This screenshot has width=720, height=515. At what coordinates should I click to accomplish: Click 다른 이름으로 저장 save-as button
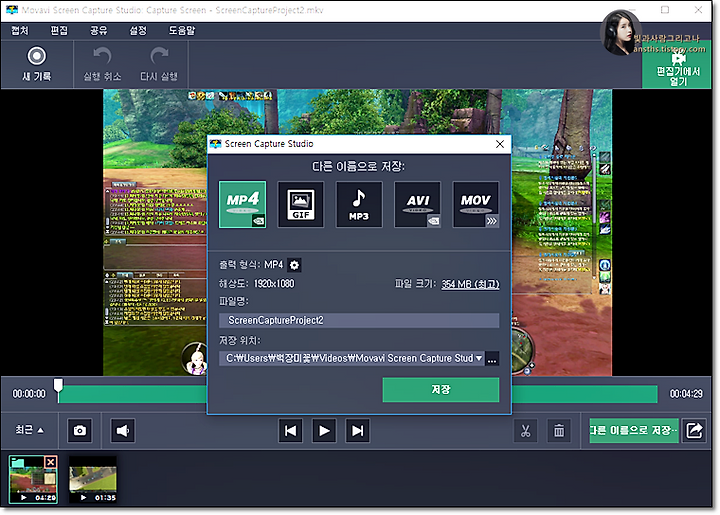(634, 431)
